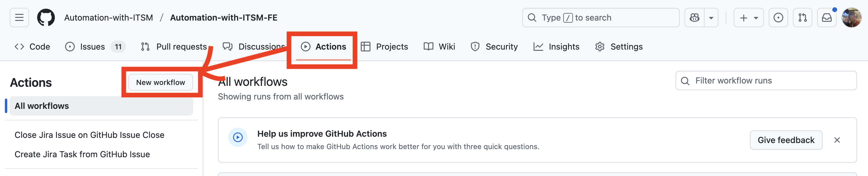Image resolution: width=868 pixels, height=176 pixels.
Task: Open the notifications inbox
Action: click(827, 18)
